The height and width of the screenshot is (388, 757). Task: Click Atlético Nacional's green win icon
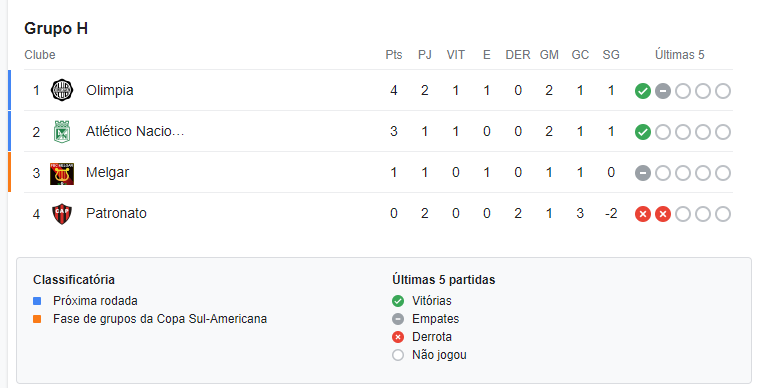(x=643, y=132)
